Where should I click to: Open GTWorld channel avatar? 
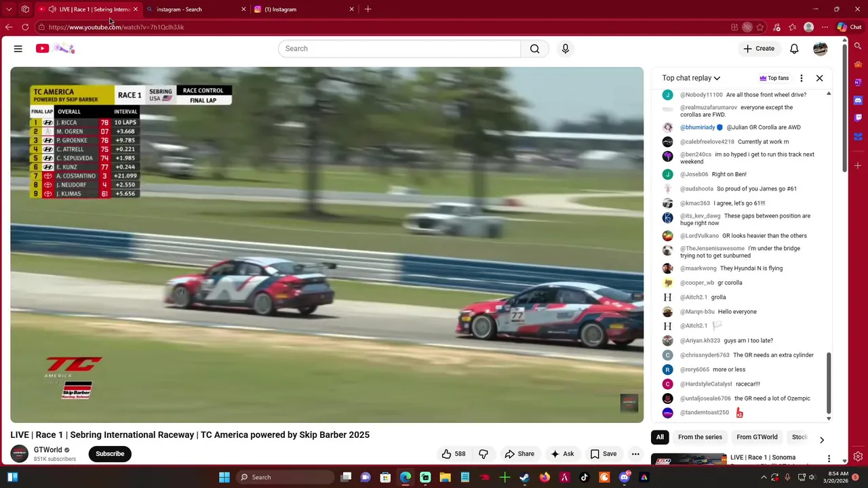pyautogui.click(x=19, y=454)
